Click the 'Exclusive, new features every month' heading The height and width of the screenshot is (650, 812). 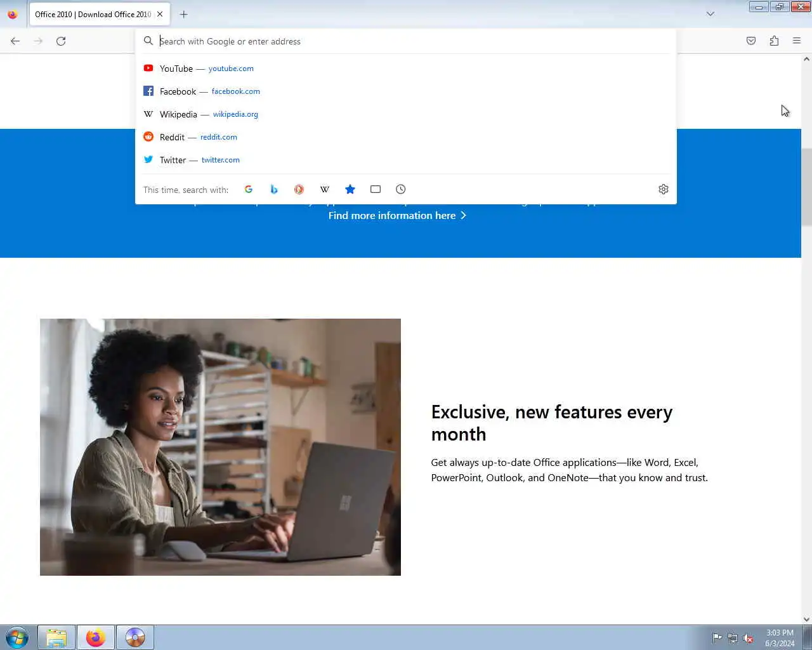(551, 423)
